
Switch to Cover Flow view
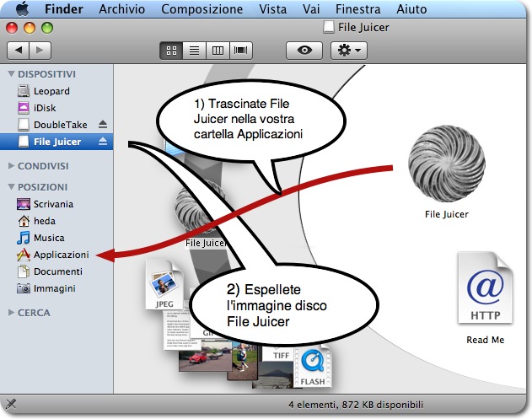tap(241, 51)
